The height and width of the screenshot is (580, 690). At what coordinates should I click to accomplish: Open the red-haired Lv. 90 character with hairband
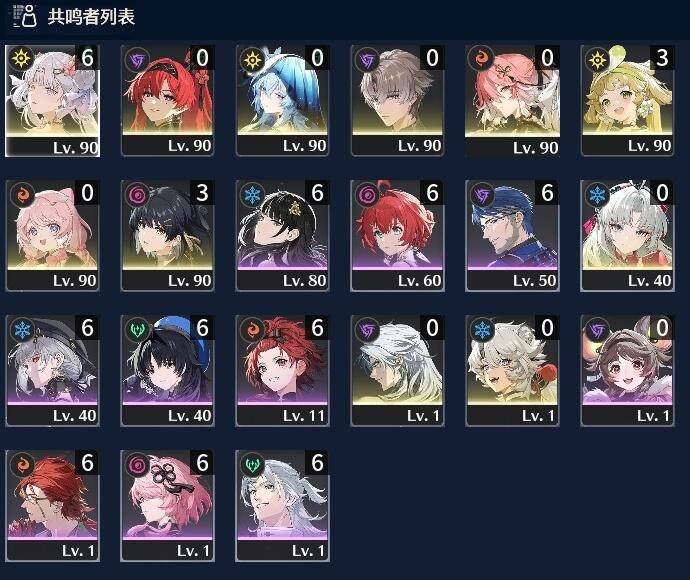click(167, 100)
